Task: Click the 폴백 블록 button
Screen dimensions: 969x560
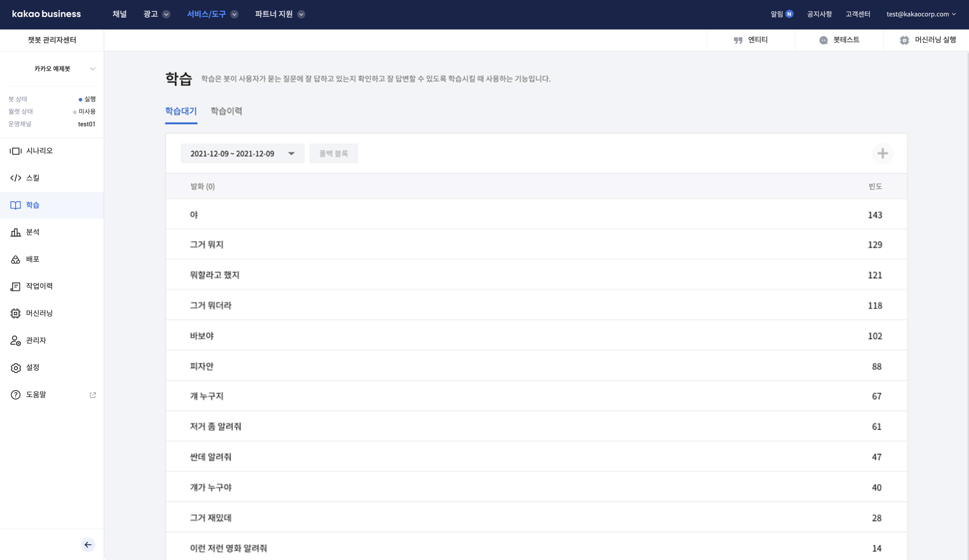Action: click(333, 153)
